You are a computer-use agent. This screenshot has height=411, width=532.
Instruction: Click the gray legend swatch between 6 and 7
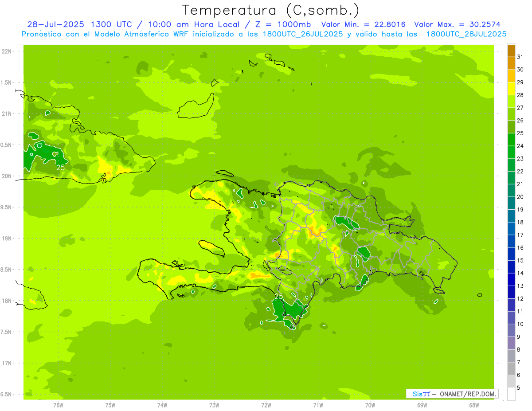(x=511, y=368)
